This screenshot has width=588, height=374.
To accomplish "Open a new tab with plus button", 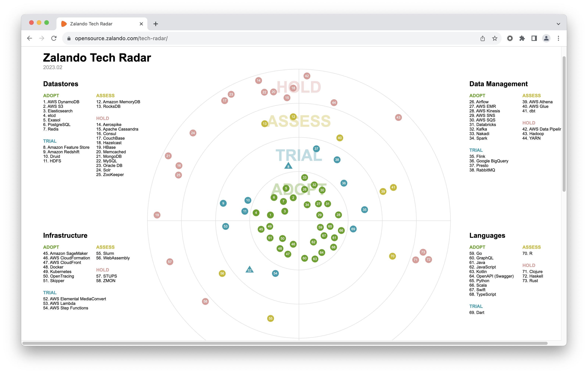I will click(156, 24).
